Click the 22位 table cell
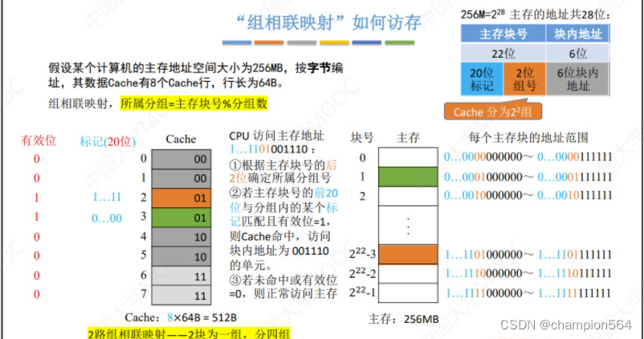 [503, 53]
